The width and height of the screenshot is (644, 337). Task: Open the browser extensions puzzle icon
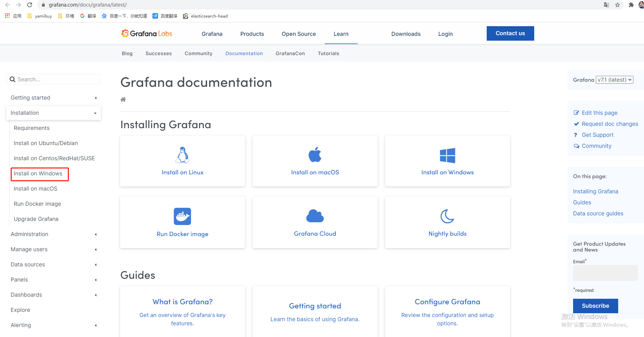click(x=631, y=5)
